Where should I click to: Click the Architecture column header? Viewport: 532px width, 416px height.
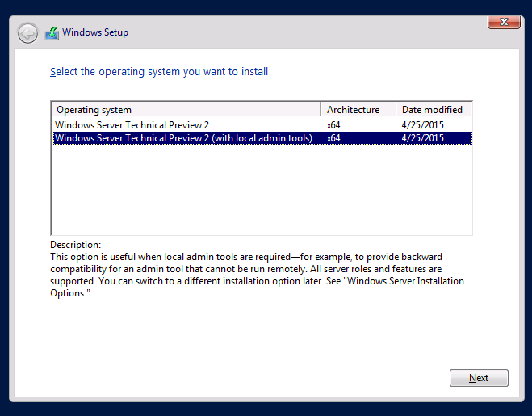358,110
